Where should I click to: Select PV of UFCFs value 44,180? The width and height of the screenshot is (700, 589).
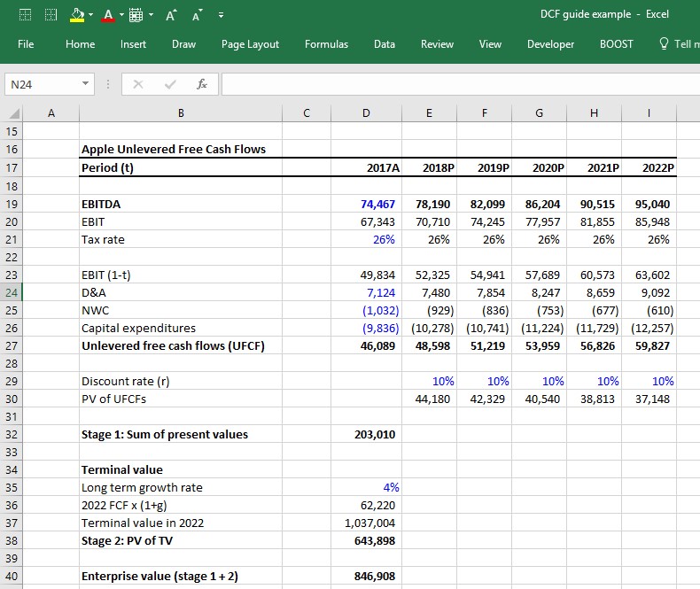click(x=429, y=399)
